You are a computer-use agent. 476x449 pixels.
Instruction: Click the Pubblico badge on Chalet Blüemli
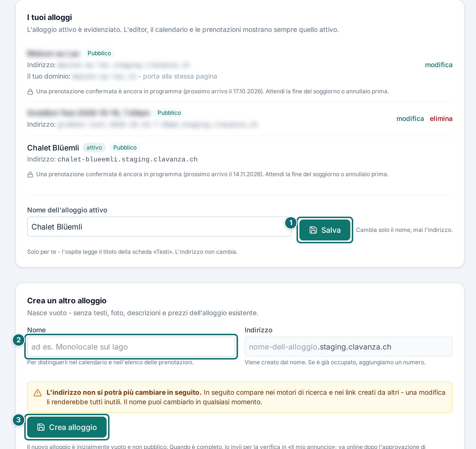125,148
